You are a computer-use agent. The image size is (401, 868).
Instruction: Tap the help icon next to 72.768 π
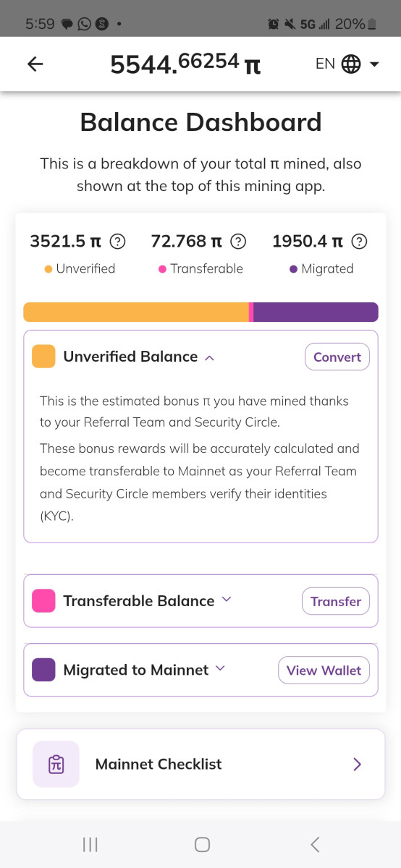pos(238,242)
